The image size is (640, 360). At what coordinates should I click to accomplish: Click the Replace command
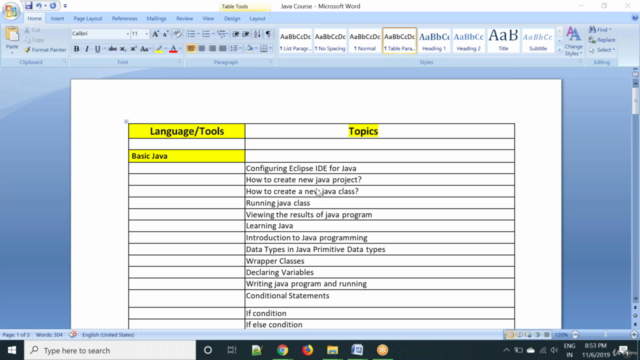[602, 40]
